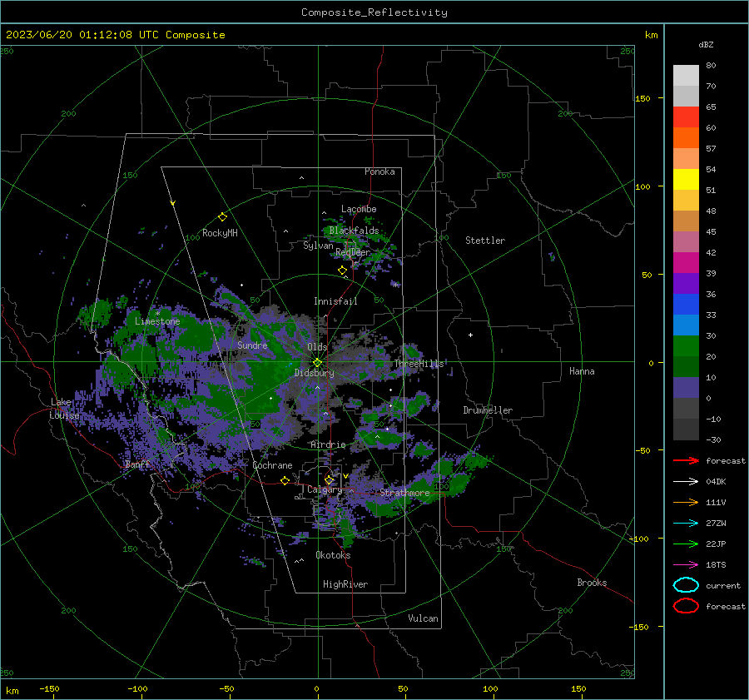
Task: Click the RockyMH map label
Action: pyautogui.click(x=220, y=233)
